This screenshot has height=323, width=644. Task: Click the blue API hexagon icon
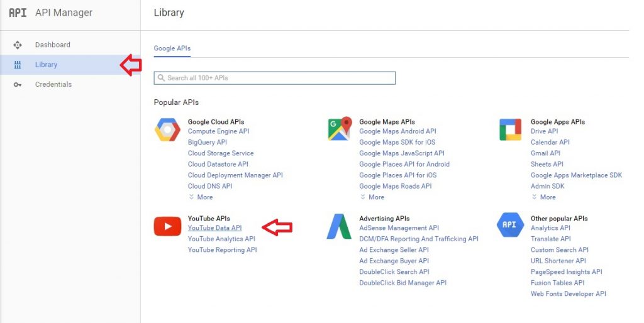(x=510, y=225)
